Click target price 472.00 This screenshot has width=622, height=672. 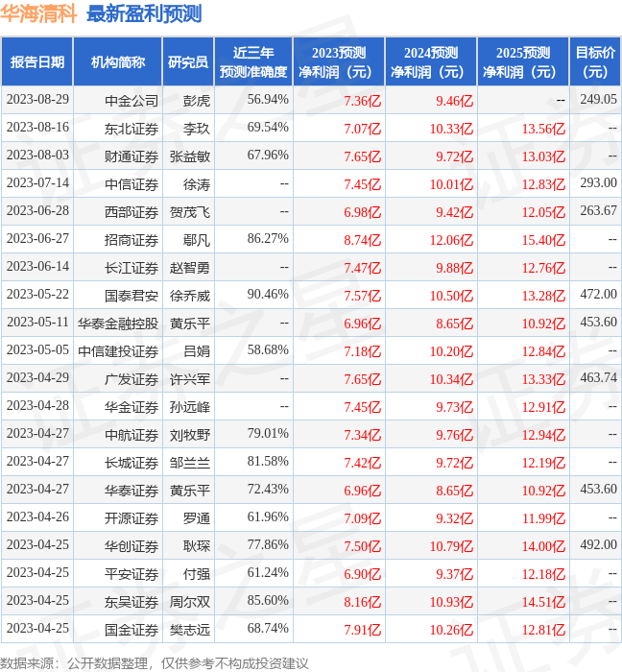[598, 295]
